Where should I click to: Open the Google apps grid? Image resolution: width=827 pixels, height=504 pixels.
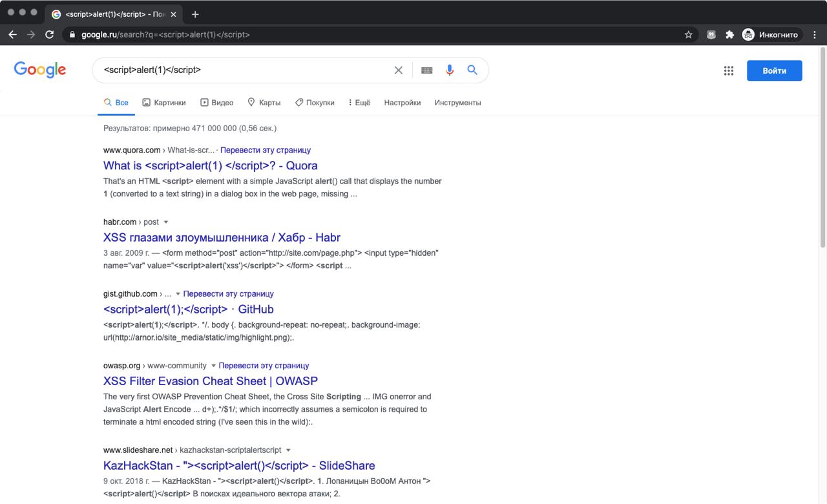point(729,71)
